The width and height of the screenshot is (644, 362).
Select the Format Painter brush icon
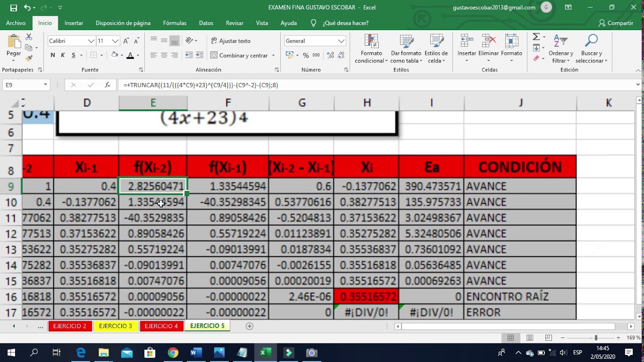click(29, 58)
